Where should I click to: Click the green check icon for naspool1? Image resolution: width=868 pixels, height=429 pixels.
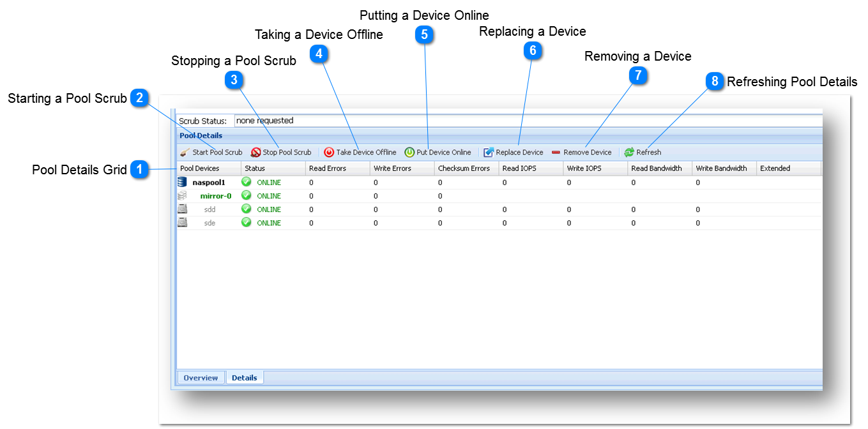tap(247, 183)
